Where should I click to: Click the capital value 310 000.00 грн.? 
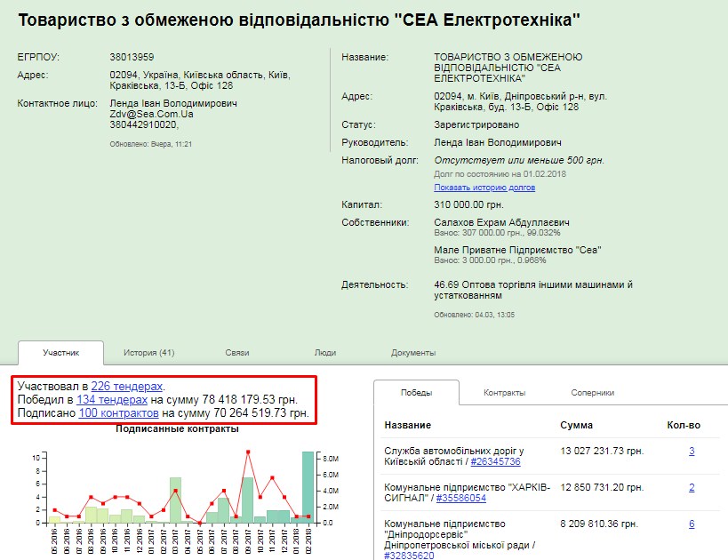point(468,204)
